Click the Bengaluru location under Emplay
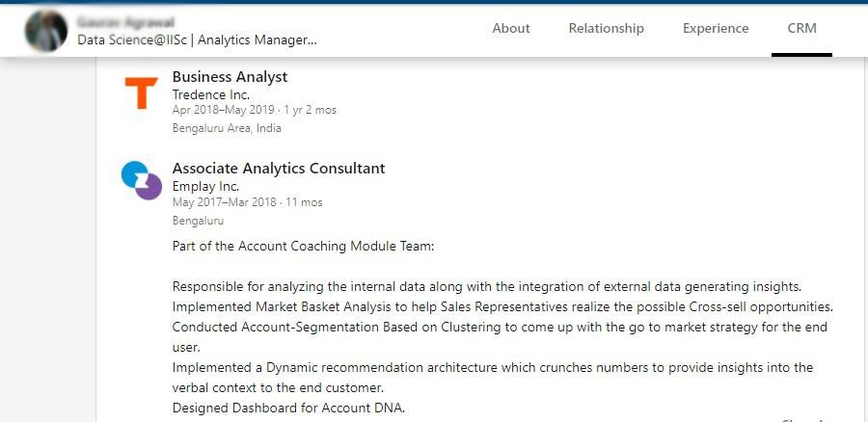 pyautogui.click(x=198, y=220)
